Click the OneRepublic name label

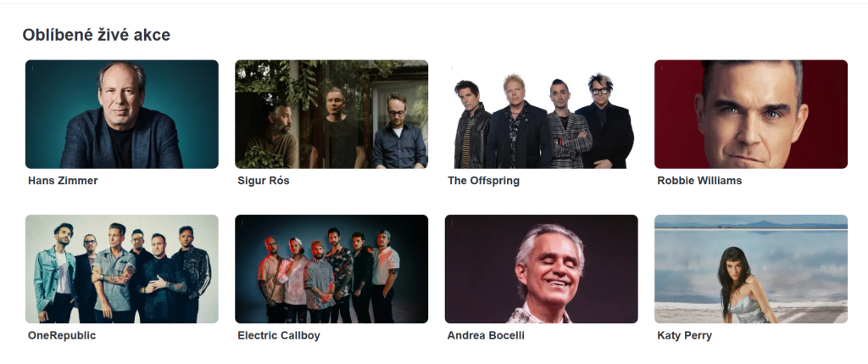point(61,336)
